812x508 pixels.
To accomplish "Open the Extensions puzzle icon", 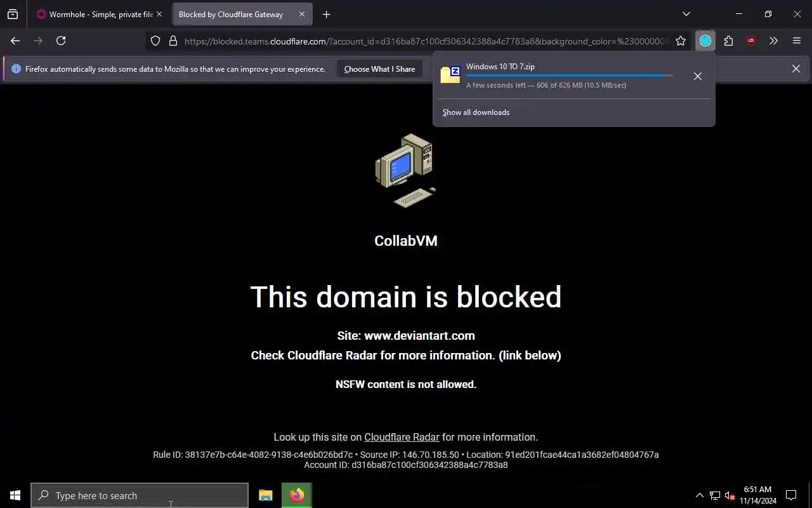I will click(728, 41).
